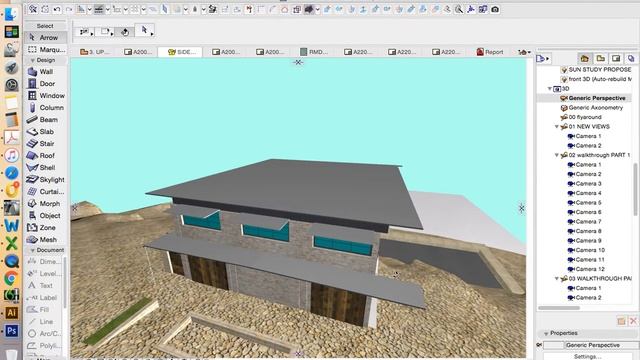Click the navigator delete X button
The image size is (640, 360).
pyautogui.click(x=633, y=321)
